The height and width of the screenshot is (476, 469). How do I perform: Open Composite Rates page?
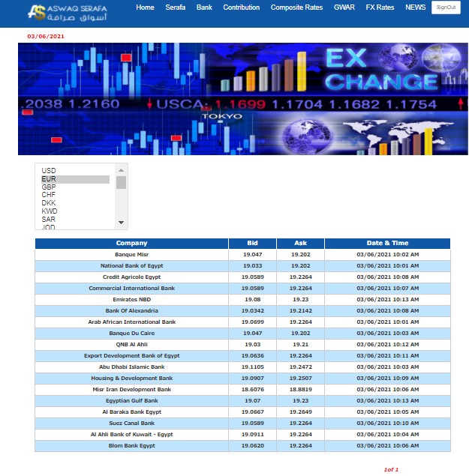click(x=296, y=7)
